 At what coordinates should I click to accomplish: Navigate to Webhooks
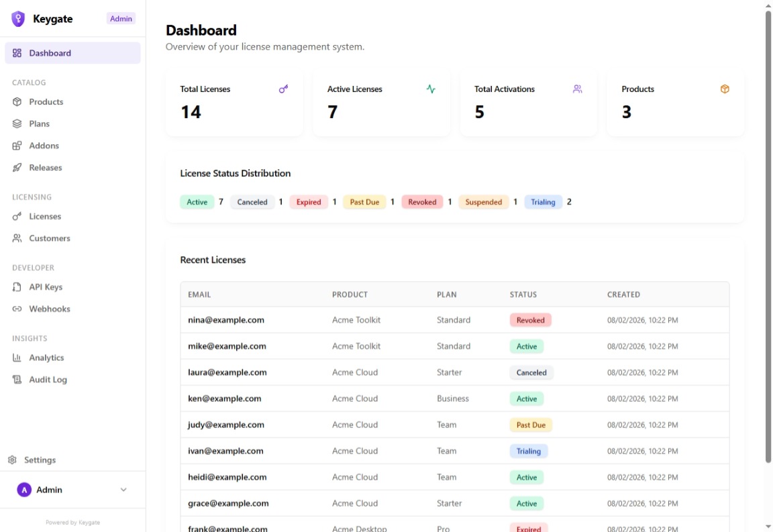click(x=72, y=309)
